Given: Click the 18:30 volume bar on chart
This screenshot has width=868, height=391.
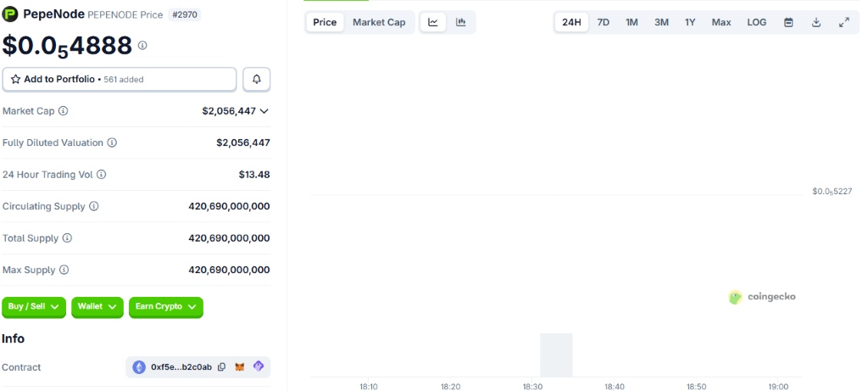Looking at the screenshot, I should point(556,355).
